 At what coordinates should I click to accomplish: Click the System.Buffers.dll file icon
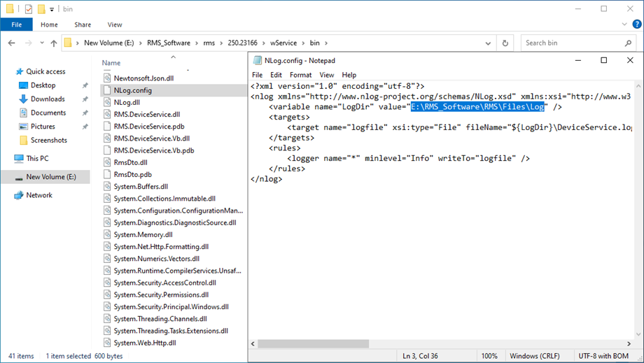[x=107, y=186]
